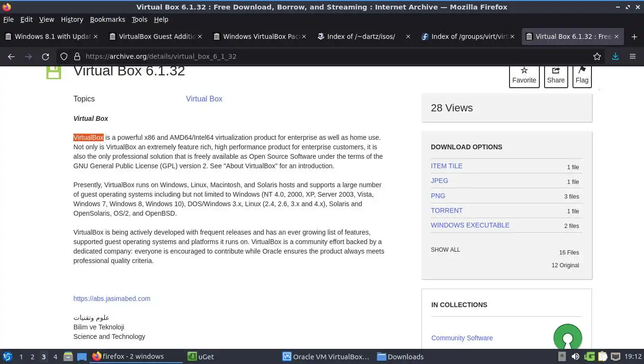The height and width of the screenshot is (364, 644).
Task: Reload the current page
Action: [45, 56]
